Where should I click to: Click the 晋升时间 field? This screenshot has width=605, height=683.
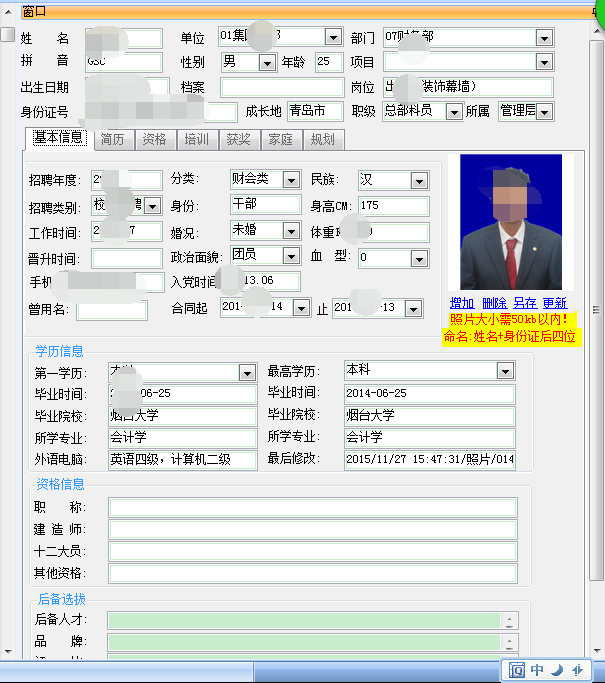coord(127,259)
